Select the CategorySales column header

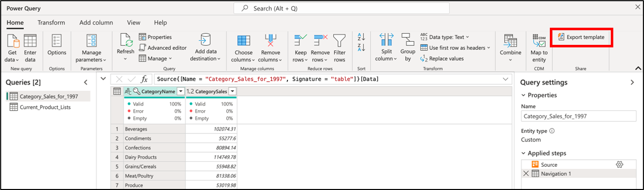point(211,91)
